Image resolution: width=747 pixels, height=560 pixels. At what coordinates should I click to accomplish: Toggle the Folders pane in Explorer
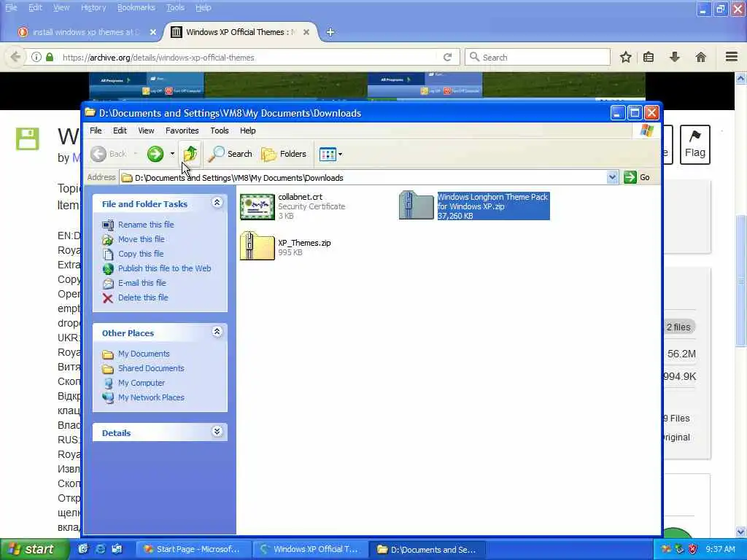click(284, 154)
